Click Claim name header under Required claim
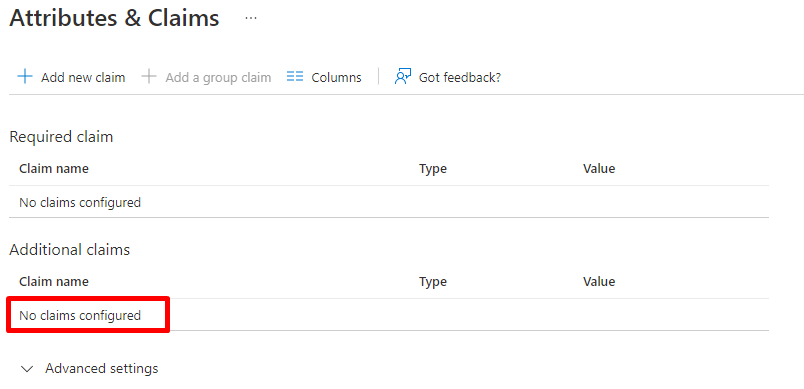Screen dimensions: 804x389 click(54, 169)
